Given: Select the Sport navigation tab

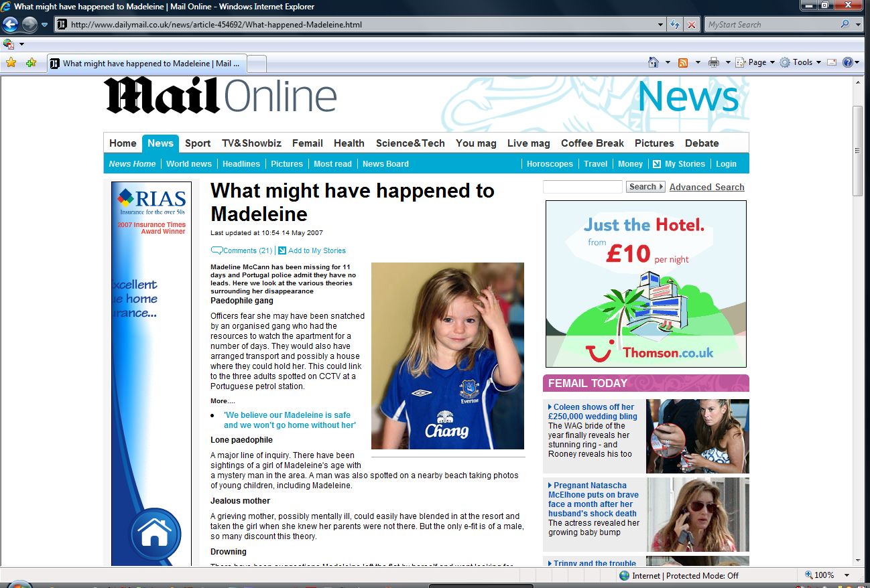Looking at the screenshot, I should pos(198,143).
